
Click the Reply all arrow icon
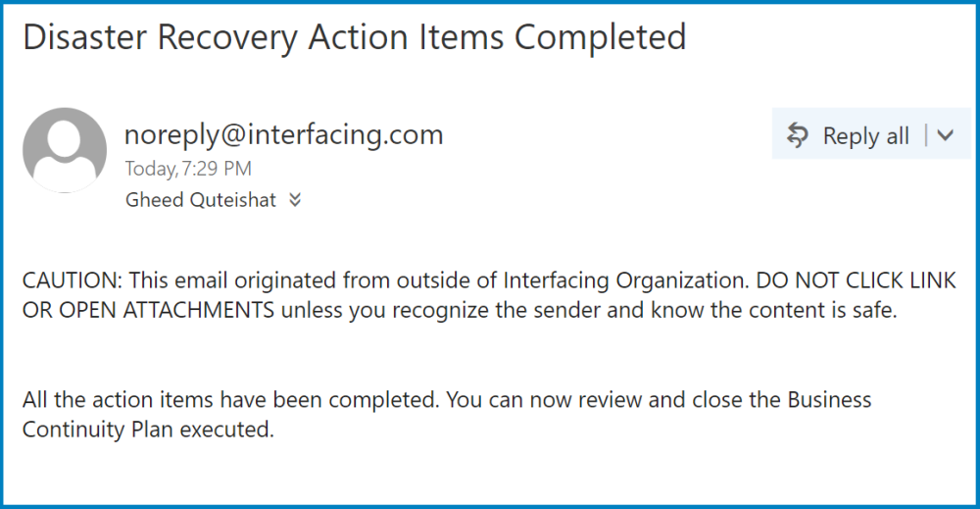(x=798, y=135)
